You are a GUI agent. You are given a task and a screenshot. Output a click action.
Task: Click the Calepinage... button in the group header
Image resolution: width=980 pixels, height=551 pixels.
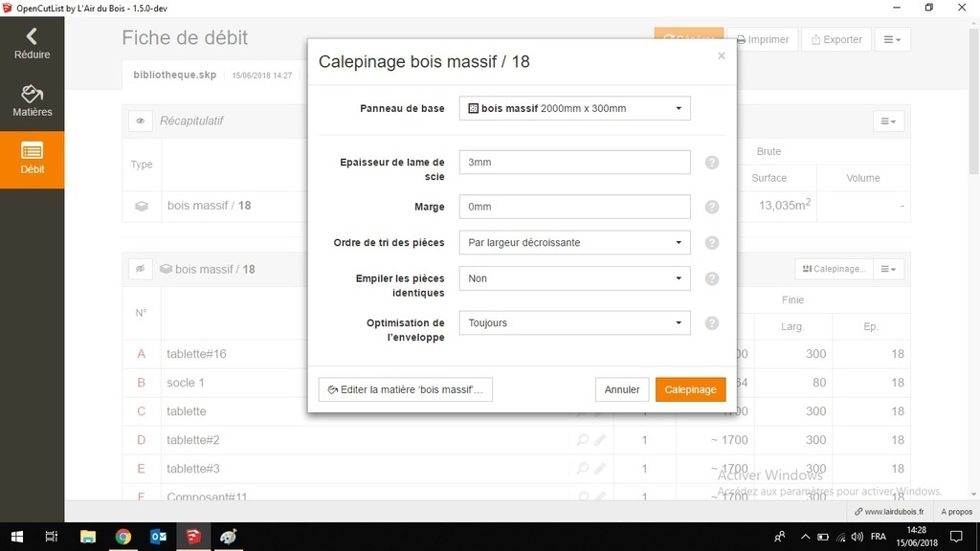point(835,269)
